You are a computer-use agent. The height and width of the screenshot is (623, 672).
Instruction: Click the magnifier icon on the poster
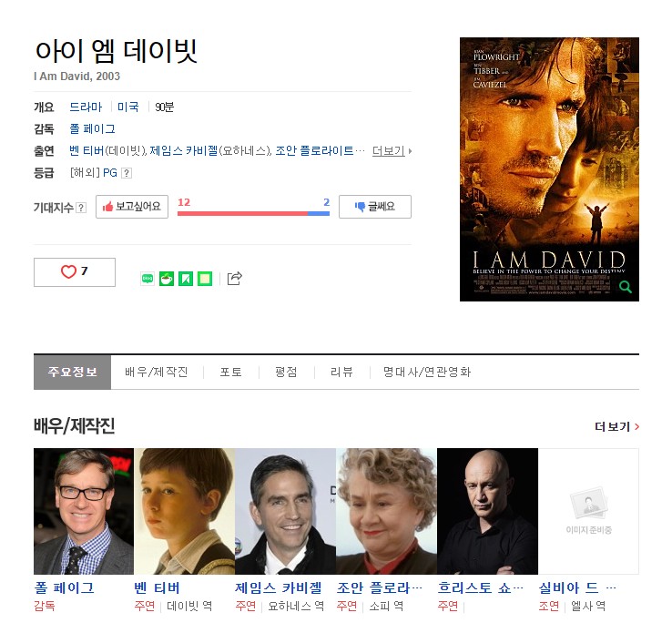626,287
